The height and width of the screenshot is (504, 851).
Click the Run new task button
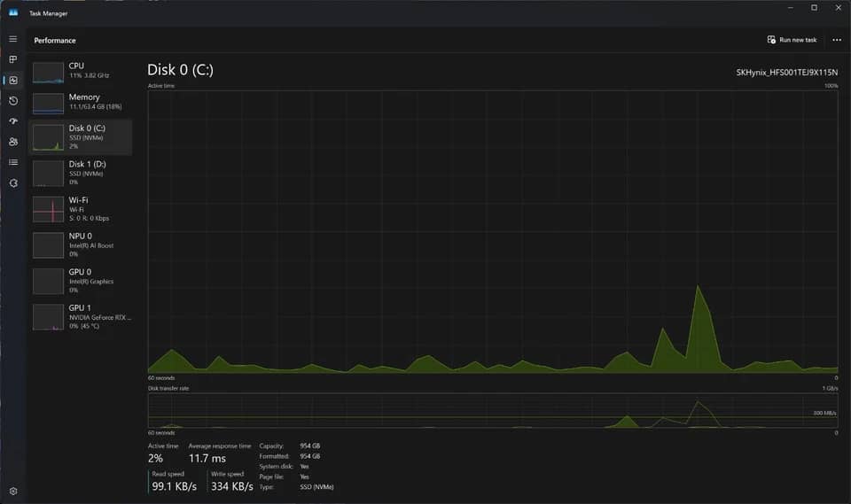pos(792,40)
